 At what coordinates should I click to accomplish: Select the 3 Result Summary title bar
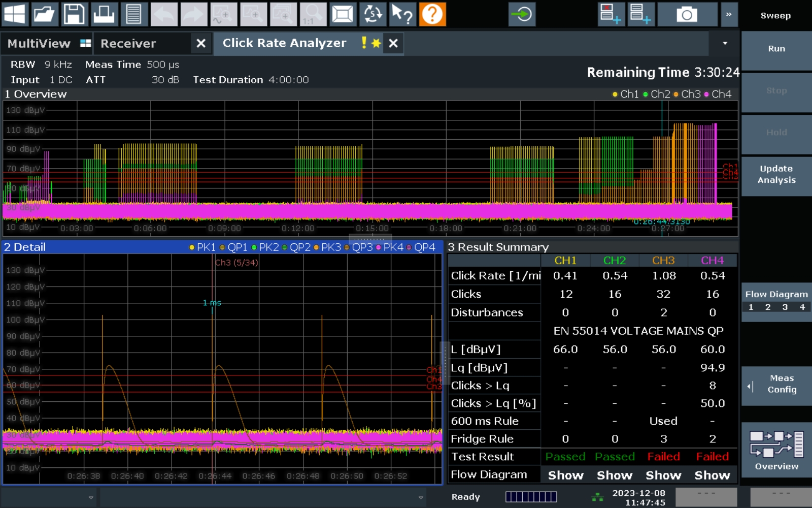tap(592, 247)
